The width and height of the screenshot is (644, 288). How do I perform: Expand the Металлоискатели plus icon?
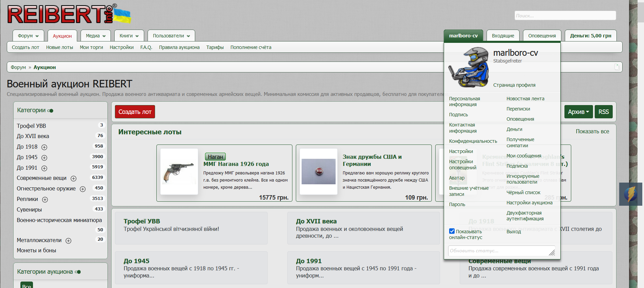pyautogui.click(x=68, y=241)
